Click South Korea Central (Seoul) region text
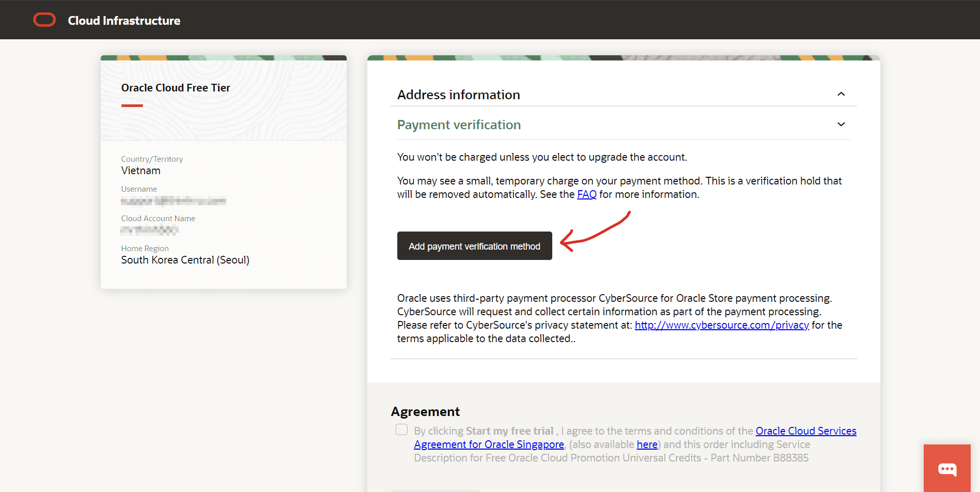Image resolution: width=980 pixels, height=492 pixels. (185, 260)
